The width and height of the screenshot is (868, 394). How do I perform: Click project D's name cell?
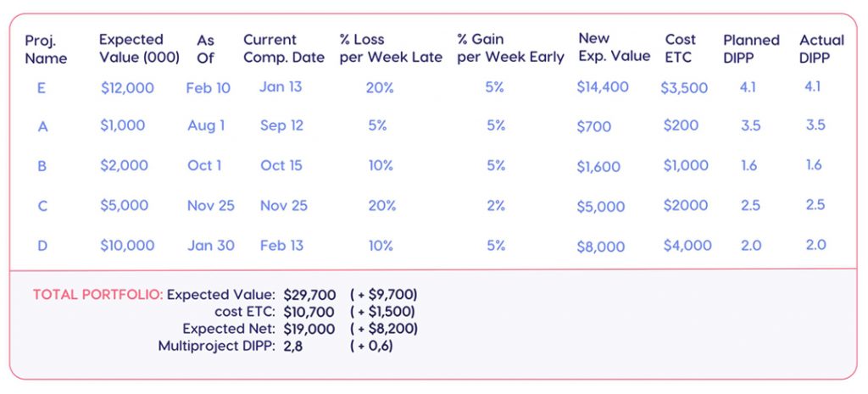pos(42,246)
